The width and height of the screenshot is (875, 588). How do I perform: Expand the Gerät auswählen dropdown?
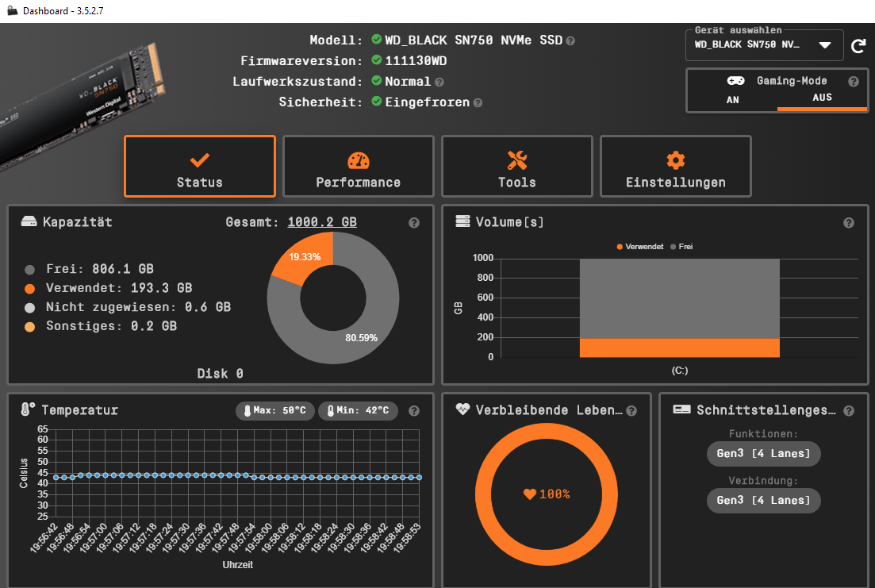click(764, 44)
